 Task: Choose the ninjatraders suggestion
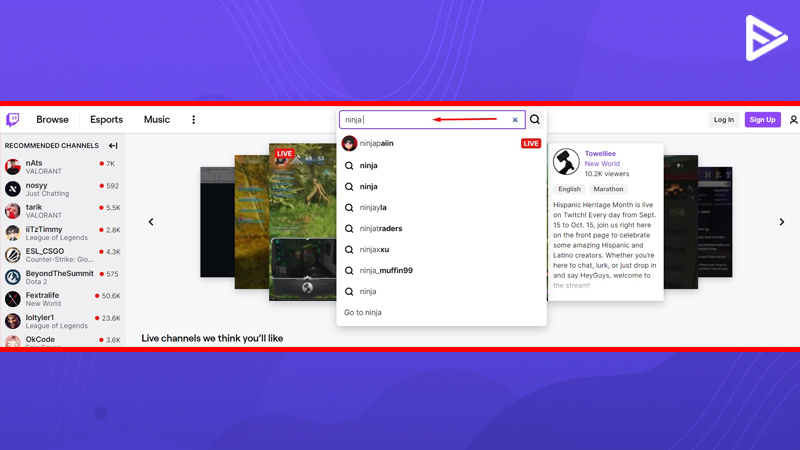tap(441, 228)
